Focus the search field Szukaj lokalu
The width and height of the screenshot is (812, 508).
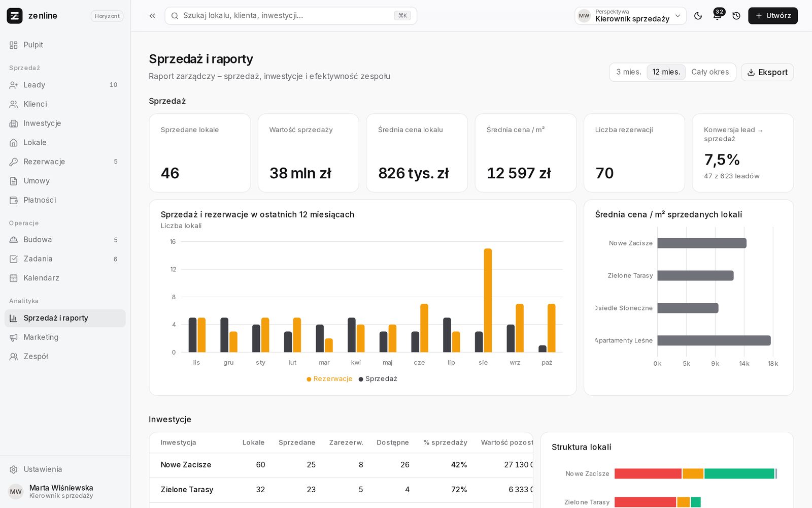pyautogui.click(x=291, y=16)
